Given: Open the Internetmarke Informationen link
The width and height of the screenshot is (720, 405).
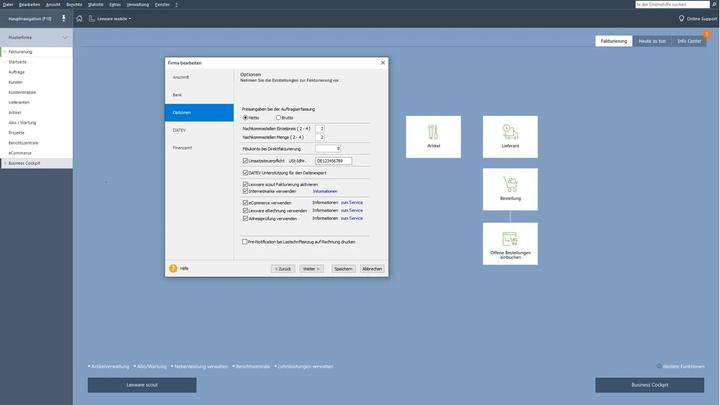Looking at the screenshot, I should tap(325, 191).
